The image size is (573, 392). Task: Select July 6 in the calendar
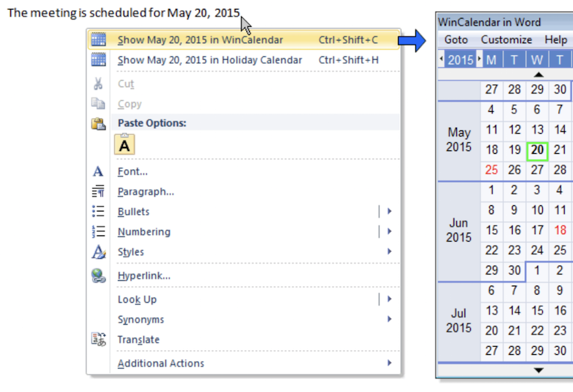[x=491, y=290]
